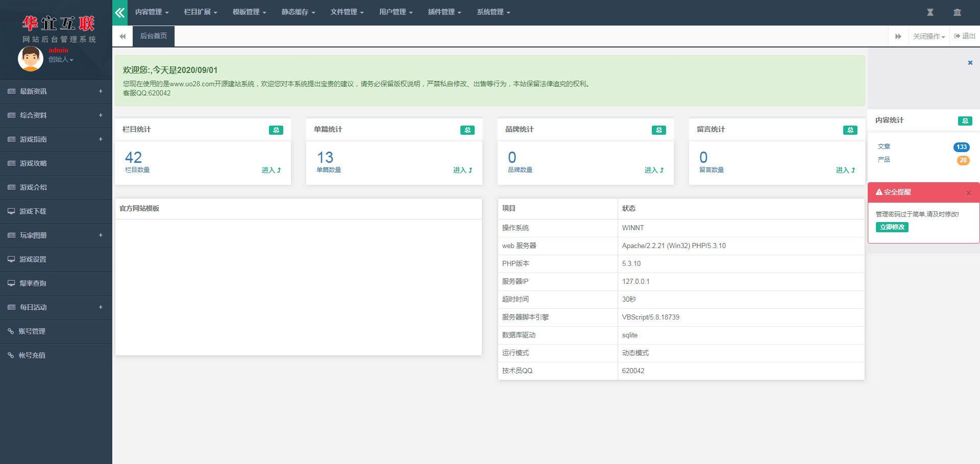
Task: Open the 系统管理 dropdown menu
Action: point(494,12)
